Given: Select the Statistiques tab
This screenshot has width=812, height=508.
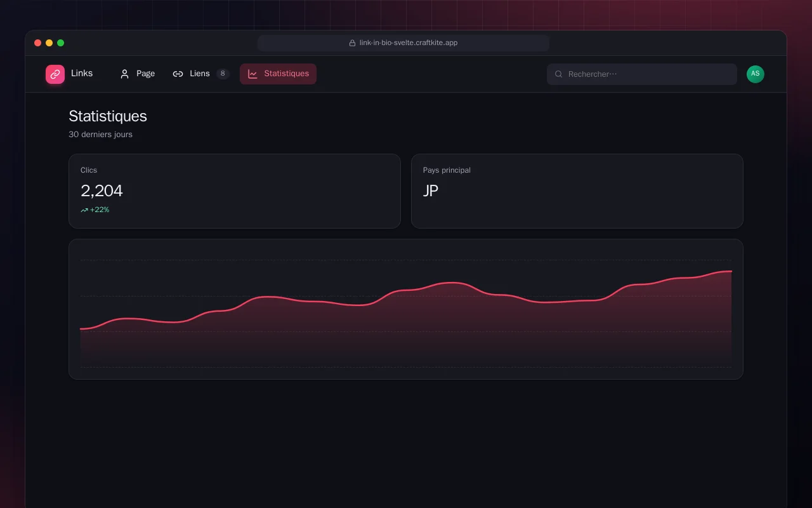Looking at the screenshot, I should tap(278, 74).
